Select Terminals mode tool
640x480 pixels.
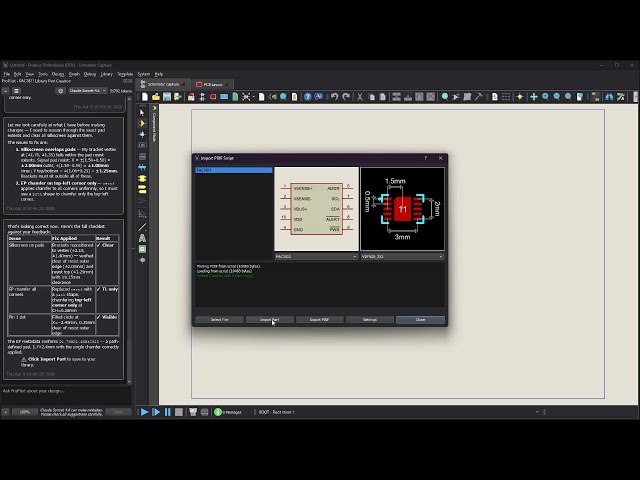[142, 189]
